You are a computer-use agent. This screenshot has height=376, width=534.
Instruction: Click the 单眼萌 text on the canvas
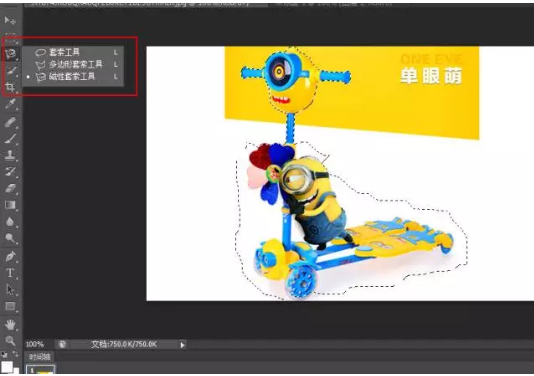coord(431,76)
